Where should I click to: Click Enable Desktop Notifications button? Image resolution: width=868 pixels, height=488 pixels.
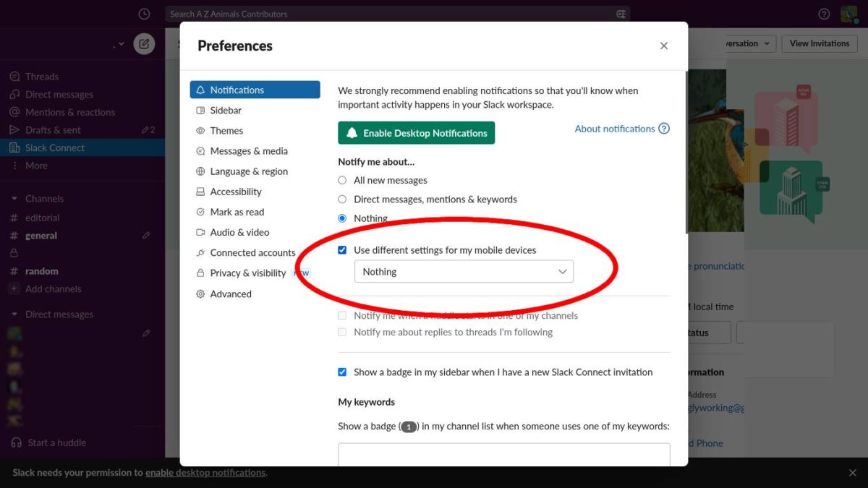tap(417, 133)
